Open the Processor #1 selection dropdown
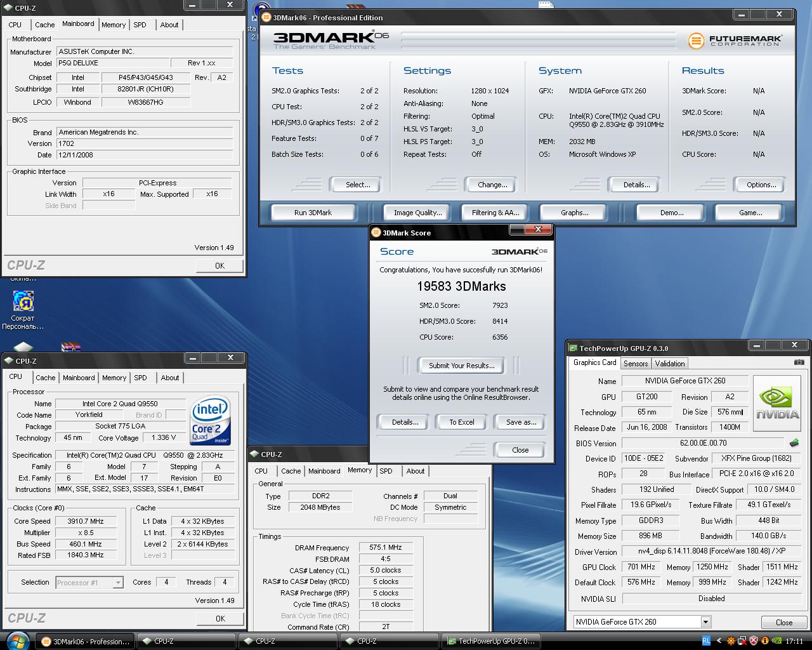Viewport: 812px width, 650px height. pos(117,582)
